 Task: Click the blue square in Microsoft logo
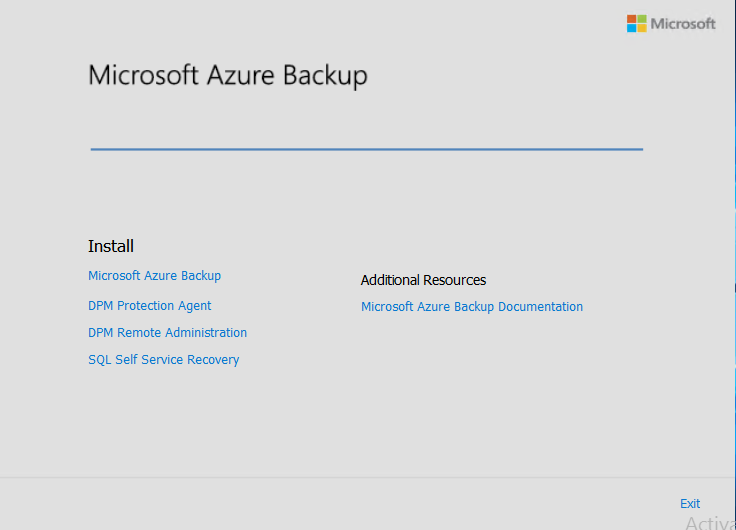point(632,28)
